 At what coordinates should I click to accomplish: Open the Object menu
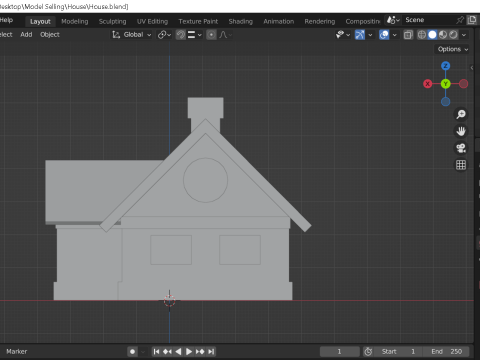click(x=50, y=35)
